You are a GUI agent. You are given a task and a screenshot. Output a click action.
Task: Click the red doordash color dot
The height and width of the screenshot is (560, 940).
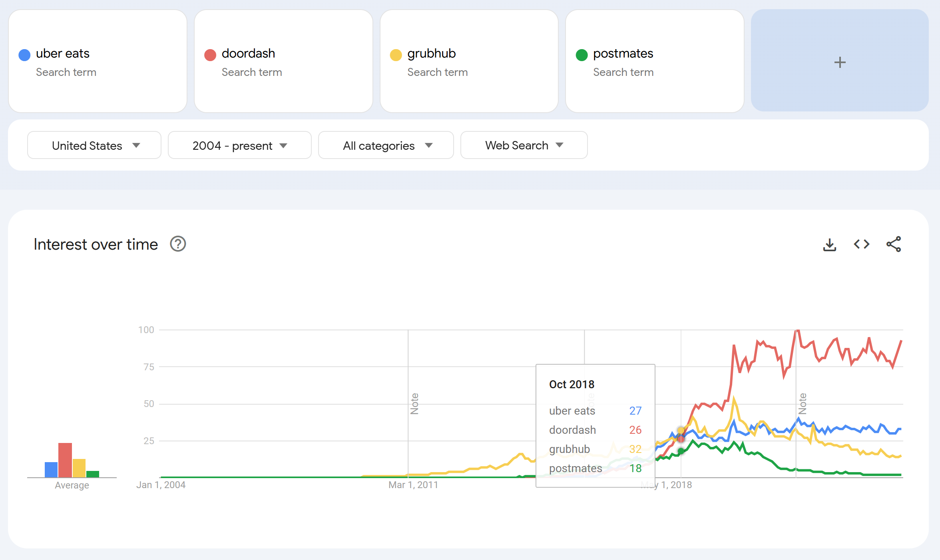tap(210, 55)
